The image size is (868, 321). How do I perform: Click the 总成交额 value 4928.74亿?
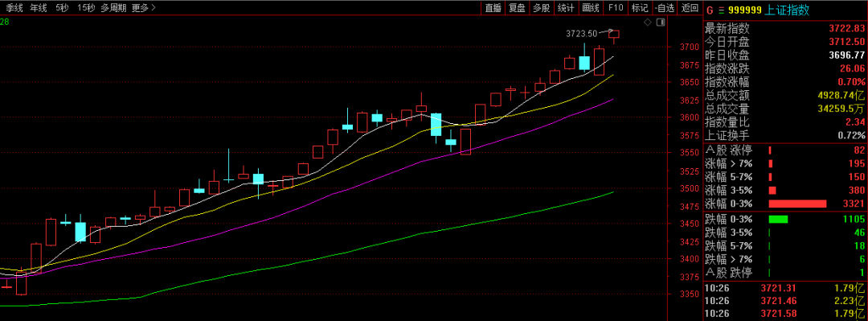coord(841,96)
